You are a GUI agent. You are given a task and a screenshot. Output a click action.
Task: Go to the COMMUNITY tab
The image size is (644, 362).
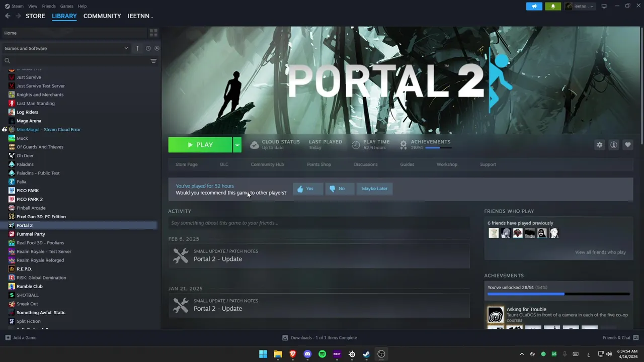[102, 16]
